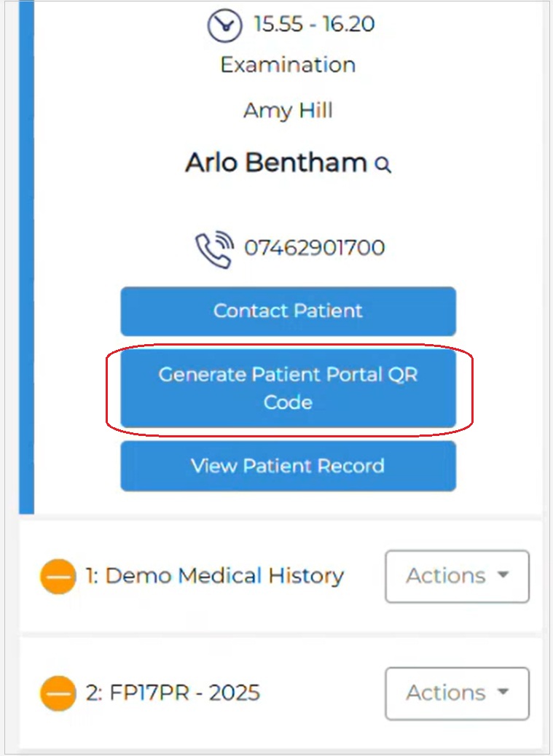Image resolution: width=553 pixels, height=756 pixels.
Task: Select the 1: Demo Medical History item
Action: click(x=214, y=576)
